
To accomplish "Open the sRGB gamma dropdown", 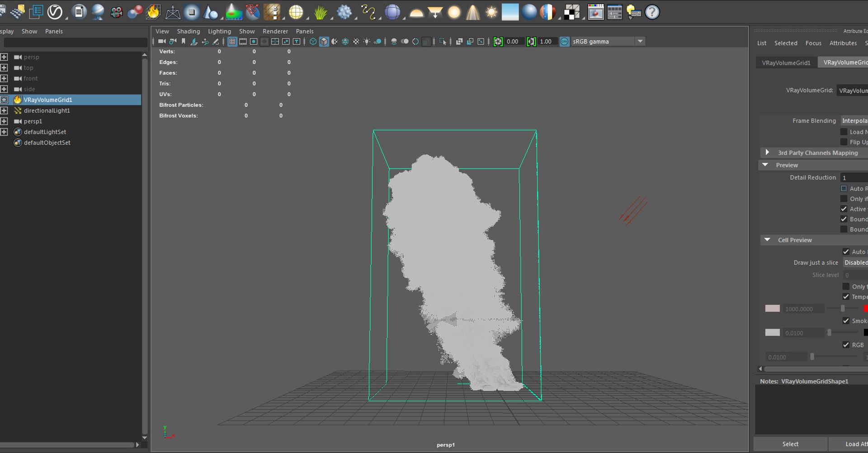I will coord(608,42).
